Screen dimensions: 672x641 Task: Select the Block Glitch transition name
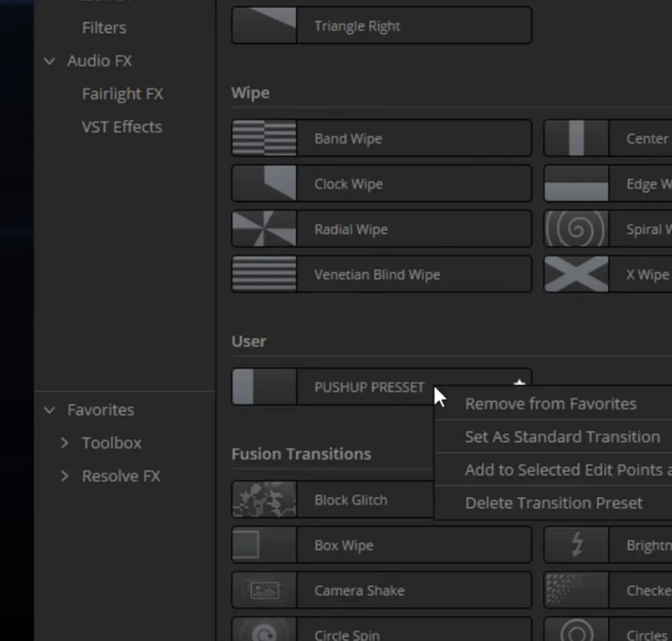coord(351,500)
